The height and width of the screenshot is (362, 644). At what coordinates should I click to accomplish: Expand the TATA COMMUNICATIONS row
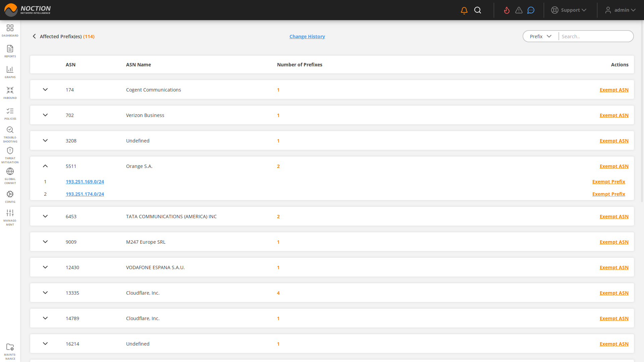point(45,216)
